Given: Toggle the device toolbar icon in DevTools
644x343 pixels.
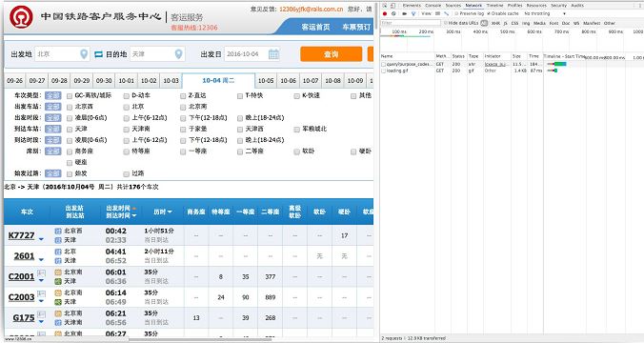Looking at the screenshot, I should (x=393, y=6).
